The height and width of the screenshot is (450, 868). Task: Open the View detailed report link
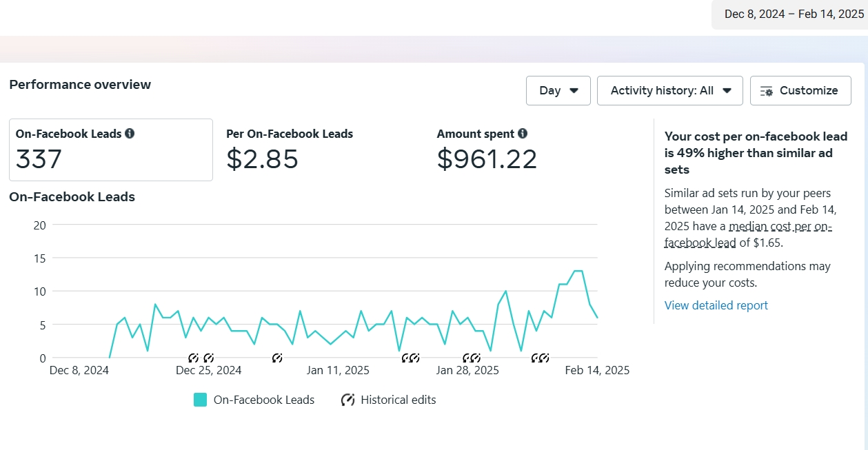(716, 305)
